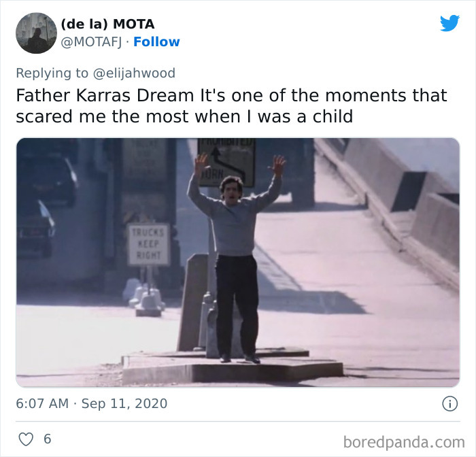Click the like count number 6

tap(48, 439)
